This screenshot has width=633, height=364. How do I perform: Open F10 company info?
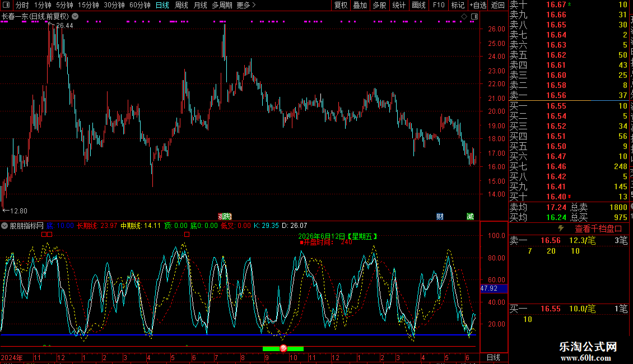[439, 5]
